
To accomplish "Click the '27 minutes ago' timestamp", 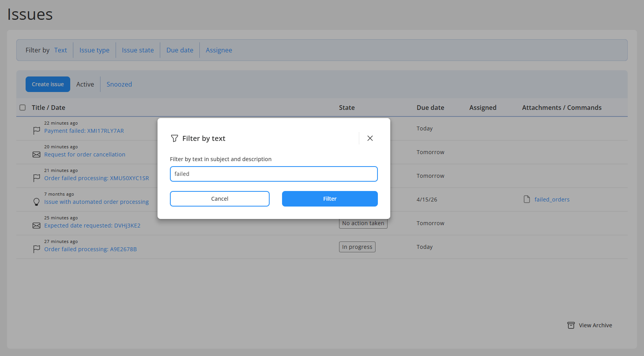I will click(61, 241).
